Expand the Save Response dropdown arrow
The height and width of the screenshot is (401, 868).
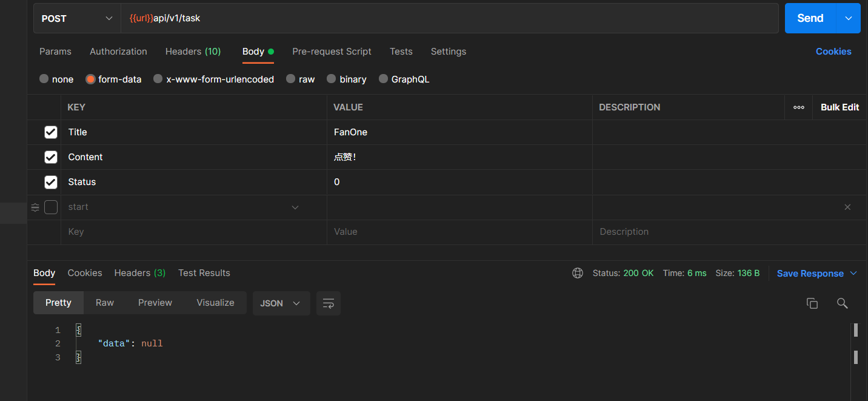(x=853, y=274)
